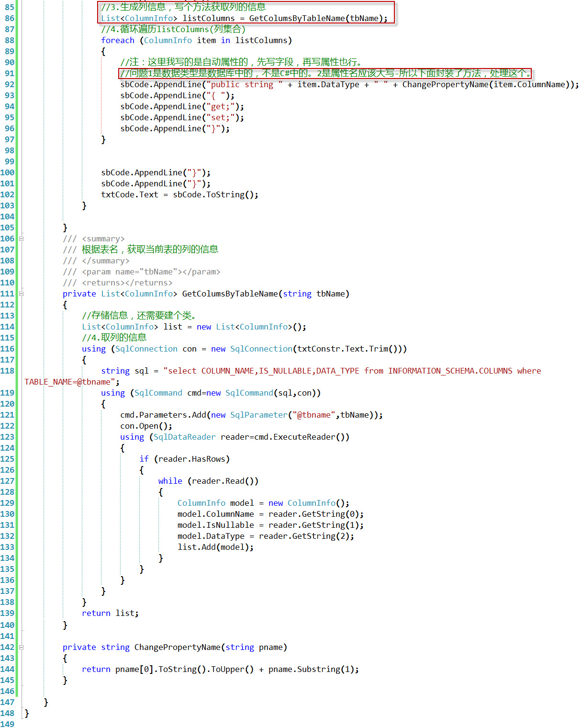Click 'SqlConnection con' declaration on line 116

tap(156, 349)
